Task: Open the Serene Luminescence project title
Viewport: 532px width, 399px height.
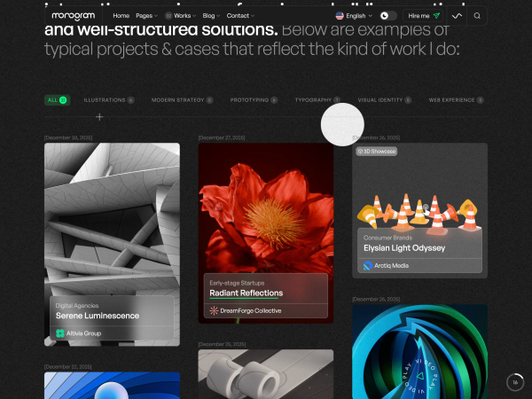Action: pos(98,316)
